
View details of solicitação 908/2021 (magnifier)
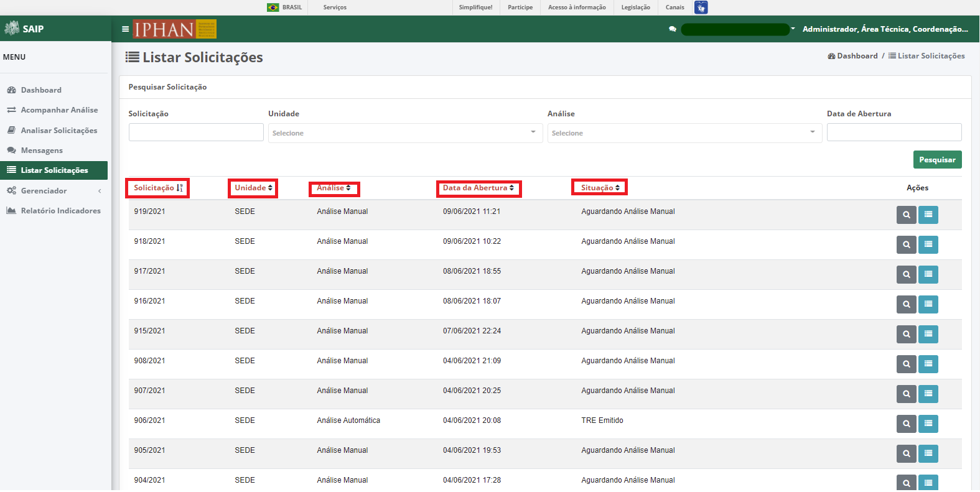click(907, 364)
